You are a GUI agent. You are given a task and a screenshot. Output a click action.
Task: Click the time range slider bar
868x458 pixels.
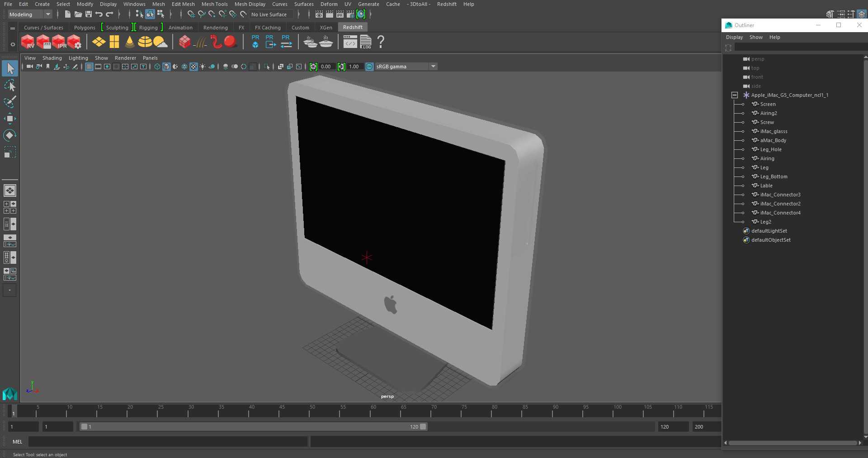[253, 427]
